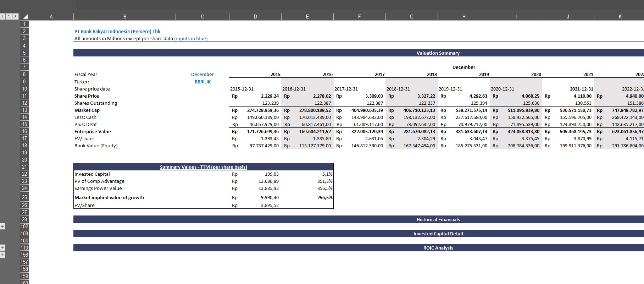Select the Earnings Power Value label cell

pyautogui.click(x=98, y=188)
